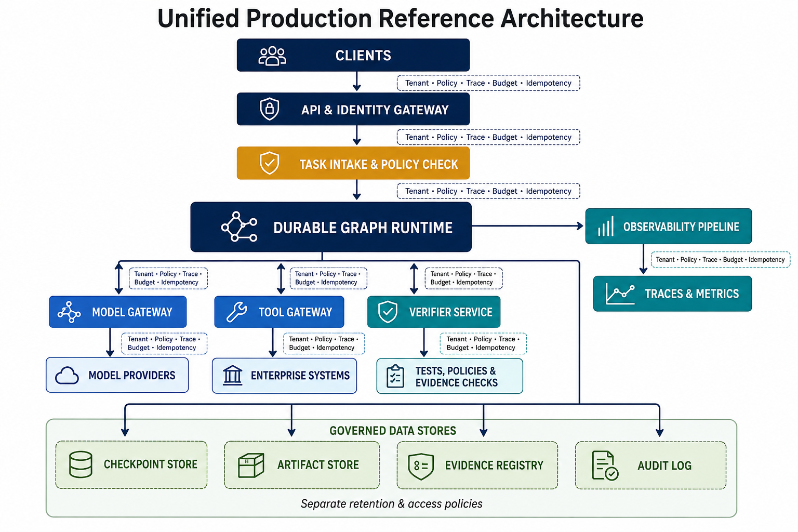Click the bank building icon on Enterprise Systems

233,375
